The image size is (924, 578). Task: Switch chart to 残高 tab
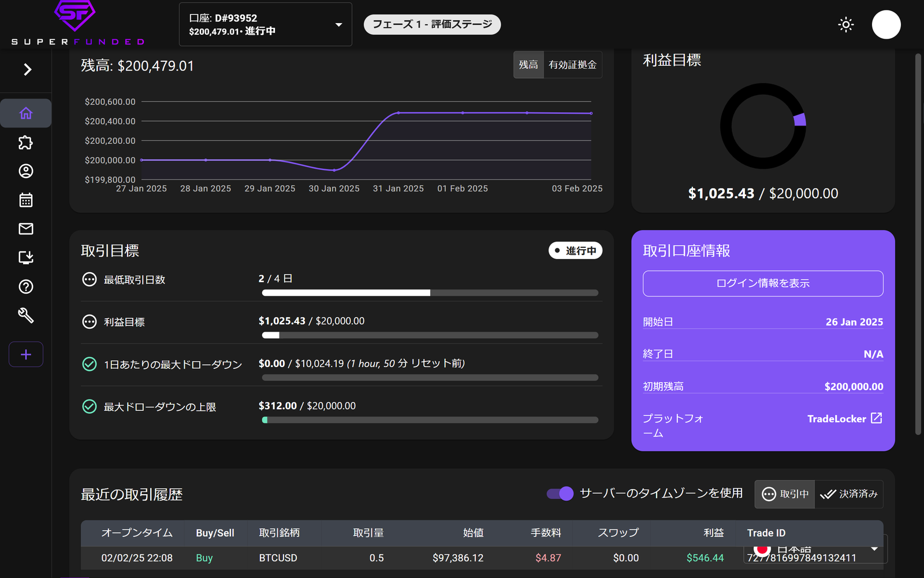[528, 65]
